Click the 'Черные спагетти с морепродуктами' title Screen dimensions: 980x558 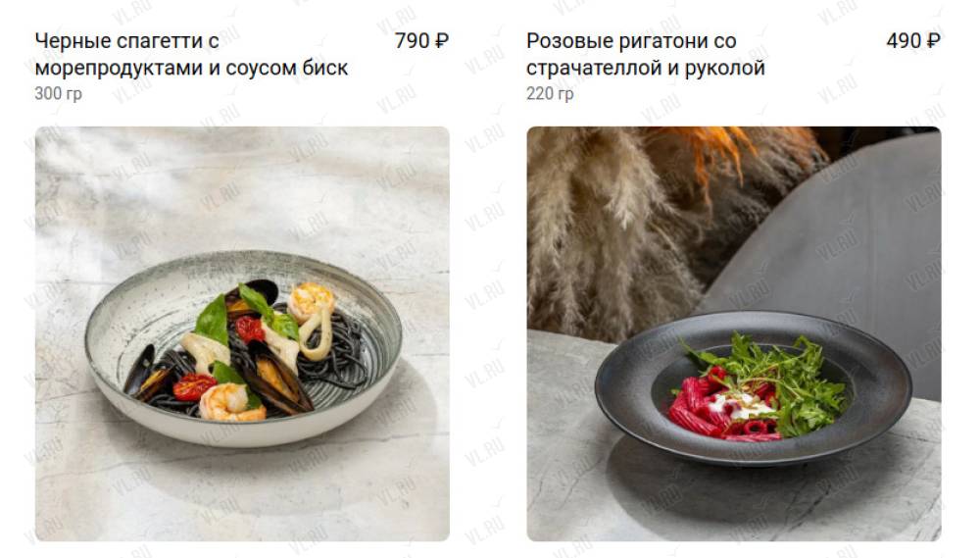pos(191,54)
